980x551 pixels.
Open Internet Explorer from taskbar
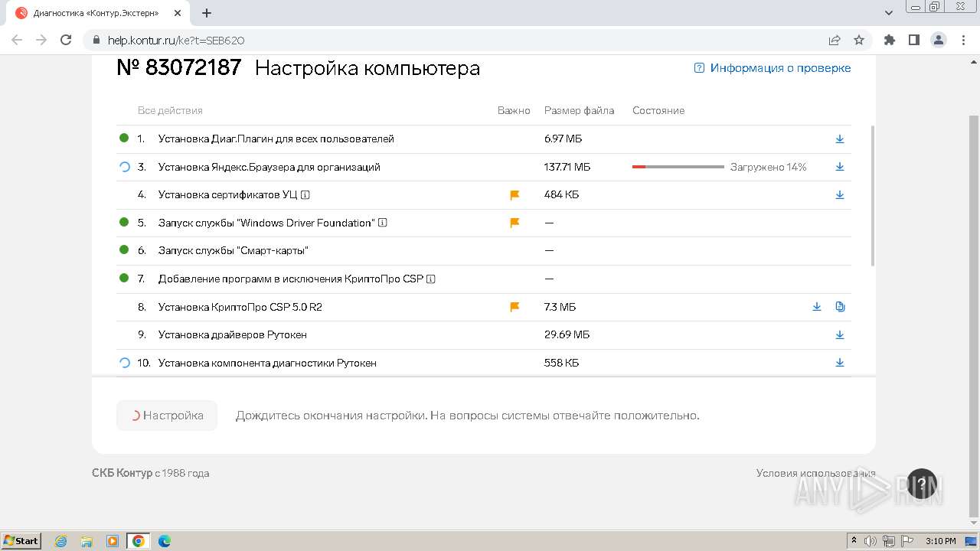point(60,541)
